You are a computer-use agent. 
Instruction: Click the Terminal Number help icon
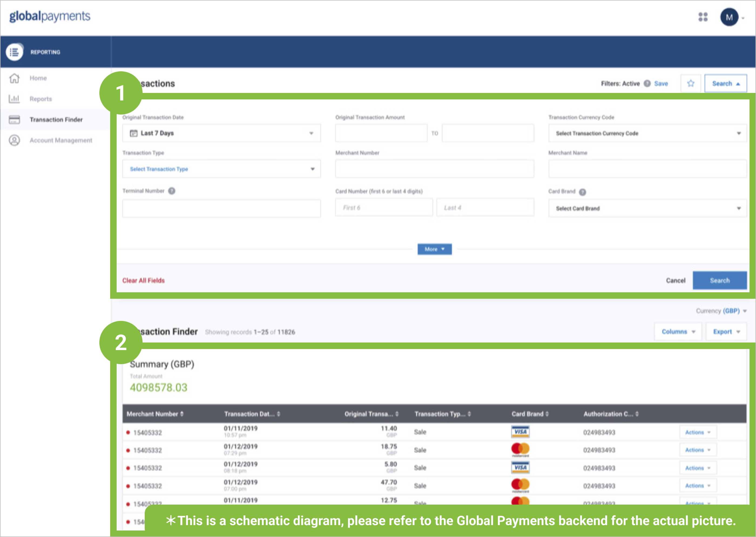pos(172,191)
